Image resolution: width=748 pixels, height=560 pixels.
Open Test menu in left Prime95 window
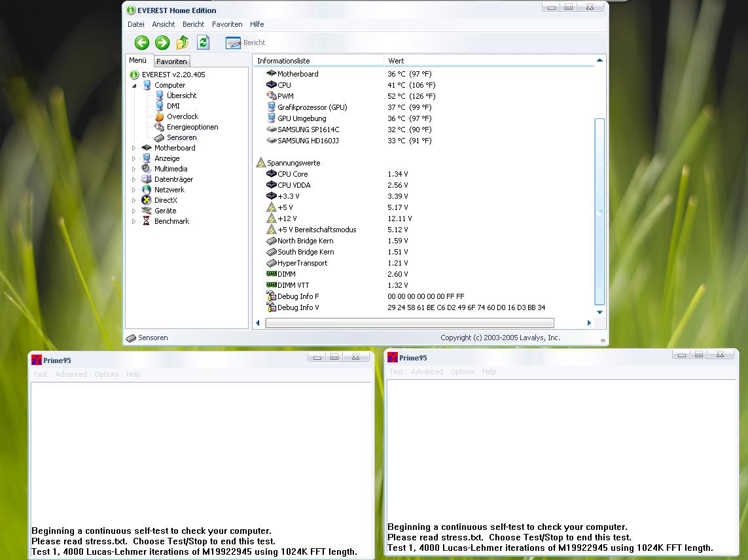[x=41, y=374]
